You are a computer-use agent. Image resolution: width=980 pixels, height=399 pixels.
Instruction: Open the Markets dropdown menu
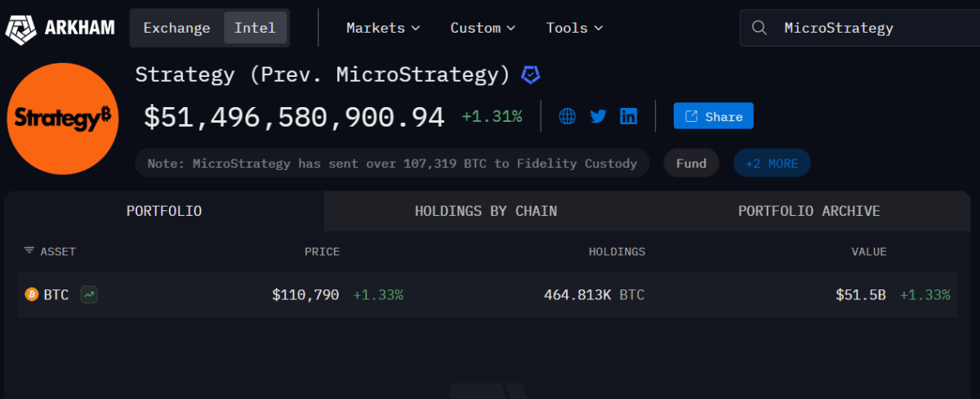click(x=383, y=28)
